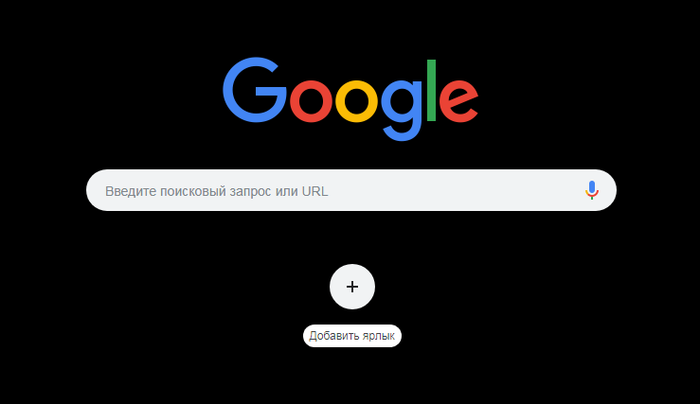This screenshot has width=700, height=404.
Task: Click the blue lowercase g in logo
Action: (x=401, y=110)
